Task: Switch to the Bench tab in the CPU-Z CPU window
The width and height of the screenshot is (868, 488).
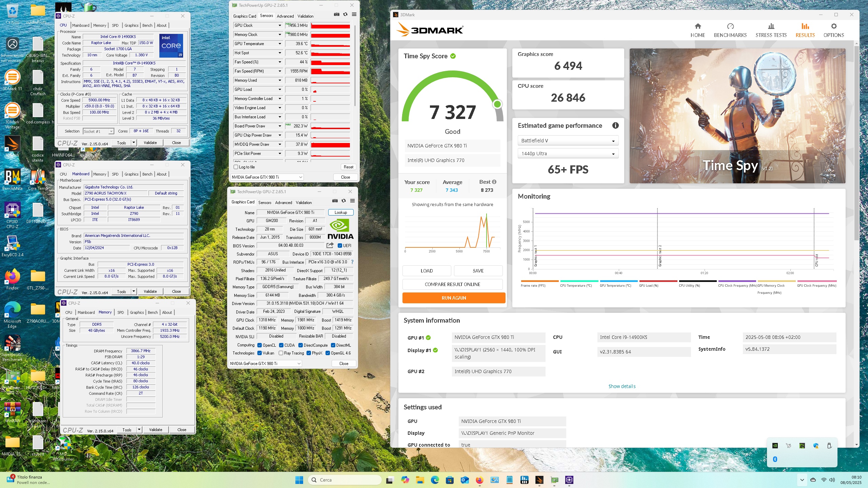Action: click(147, 25)
